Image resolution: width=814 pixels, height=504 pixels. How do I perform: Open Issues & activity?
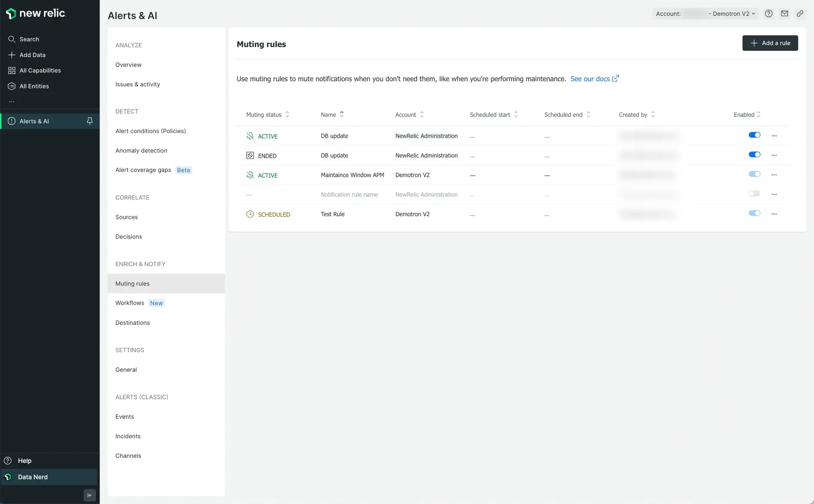coord(138,84)
